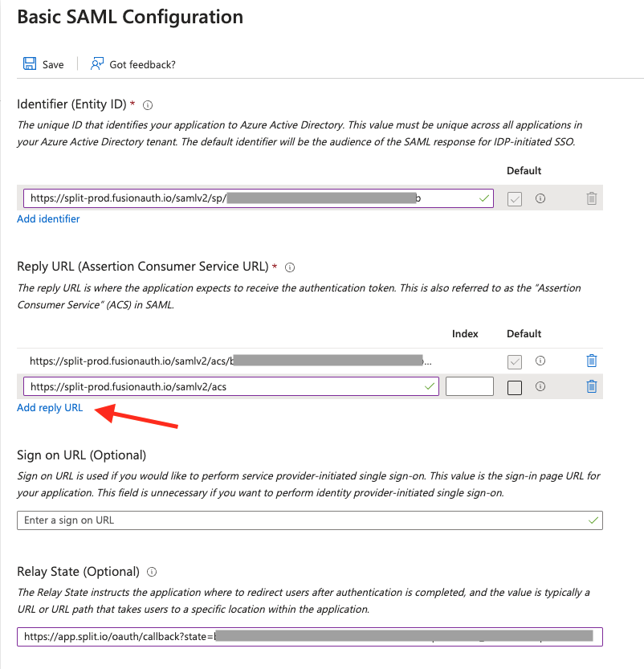Click info icon next to the unchecked Default checkbox
Image resolution: width=644 pixels, height=669 pixels.
(x=540, y=386)
